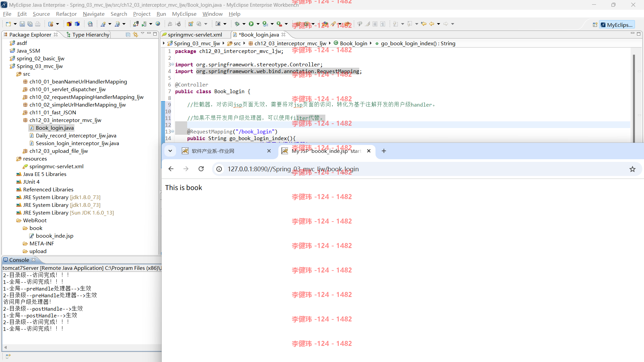Toggle Mark Occurrences highlighter icon

pyautogui.click(x=368, y=24)
